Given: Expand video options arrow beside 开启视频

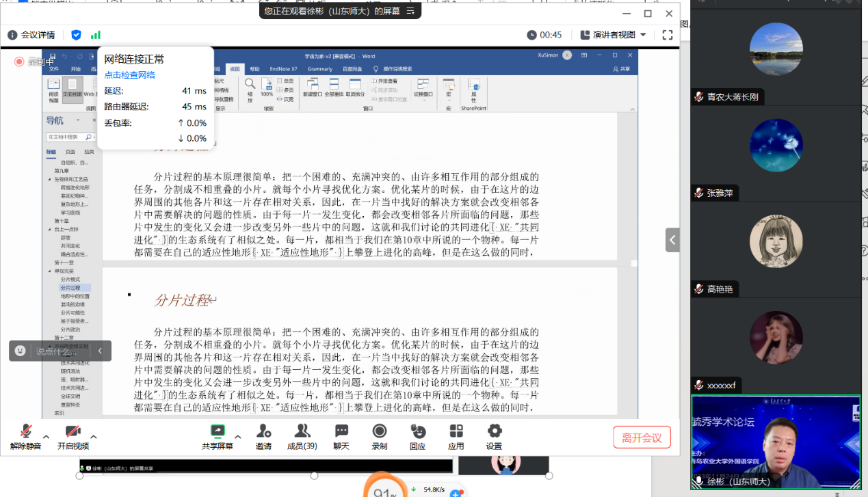Looking at the screenshot, I should tap(94, 437).
